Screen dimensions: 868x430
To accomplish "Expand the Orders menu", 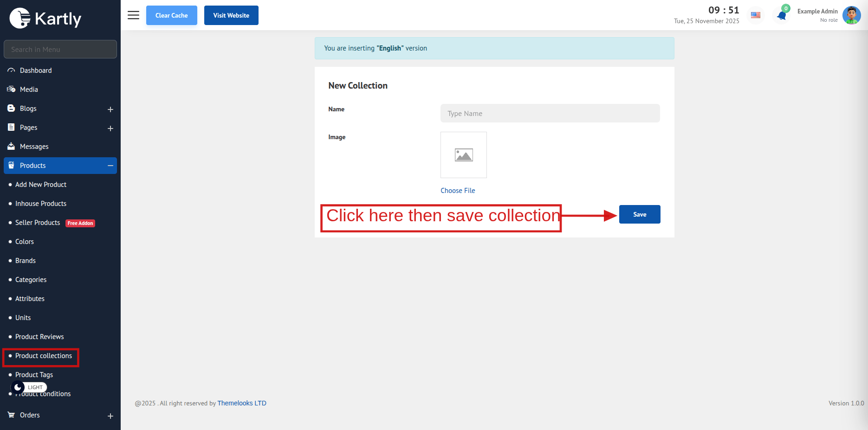I will [x=110, y=416].
